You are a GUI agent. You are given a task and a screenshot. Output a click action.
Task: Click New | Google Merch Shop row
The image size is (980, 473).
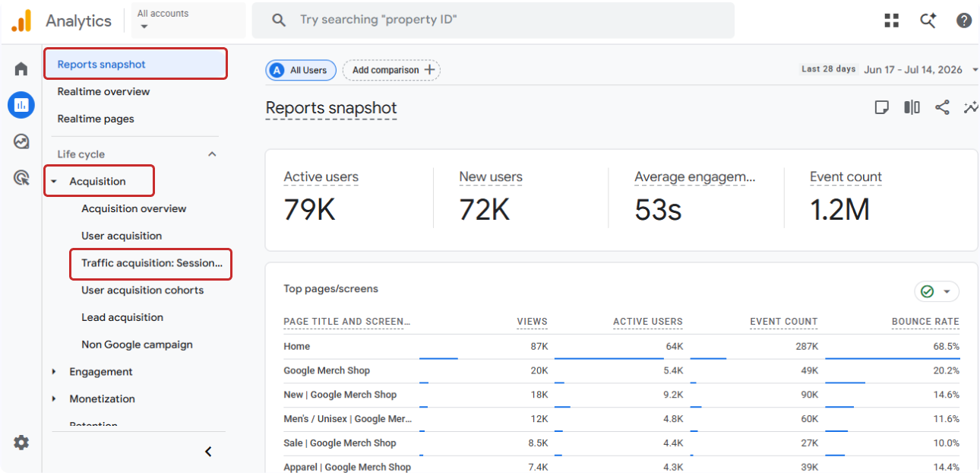point(621,395)
